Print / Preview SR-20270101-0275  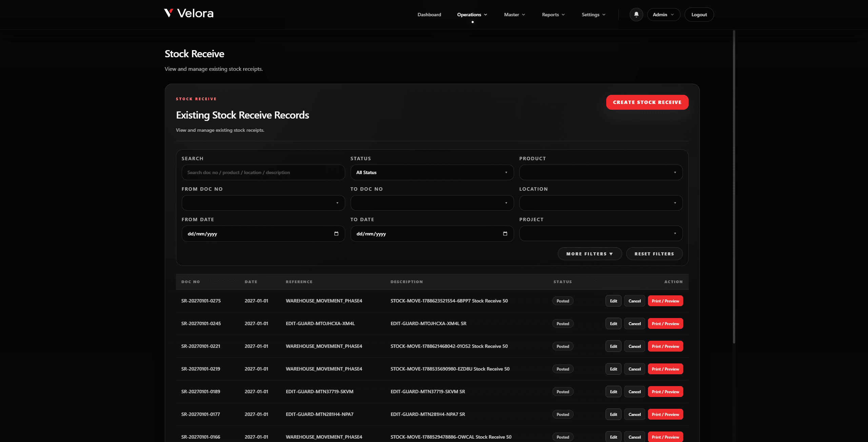coord(665,301)
